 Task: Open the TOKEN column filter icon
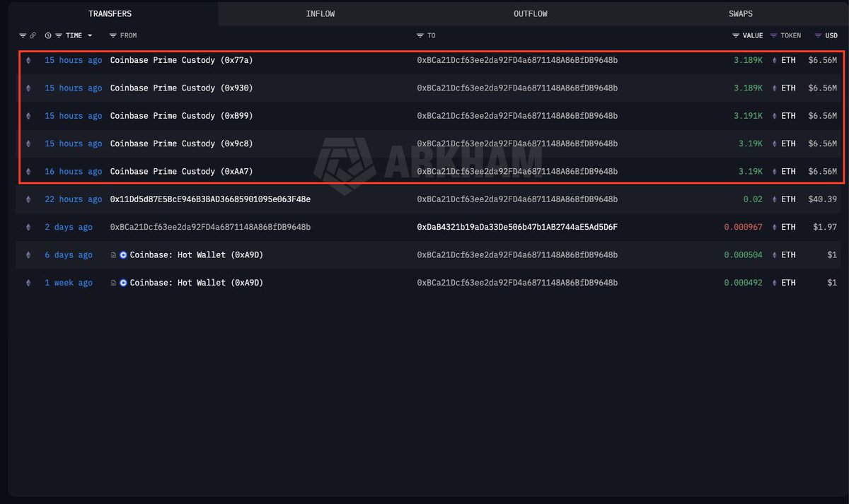(773, 35)
